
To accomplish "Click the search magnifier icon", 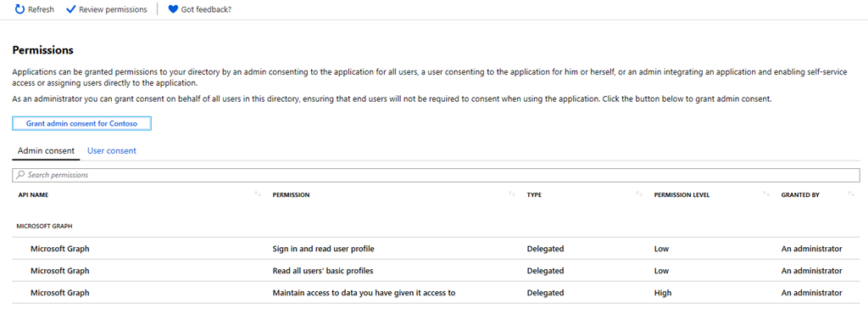I will click(20, 175).
